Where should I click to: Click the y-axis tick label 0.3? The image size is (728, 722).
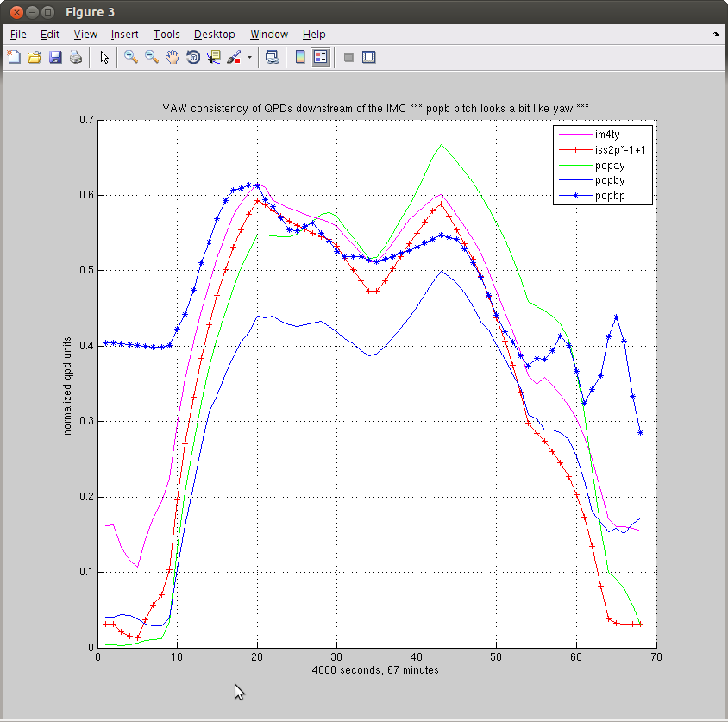click(x=86, y=421)
